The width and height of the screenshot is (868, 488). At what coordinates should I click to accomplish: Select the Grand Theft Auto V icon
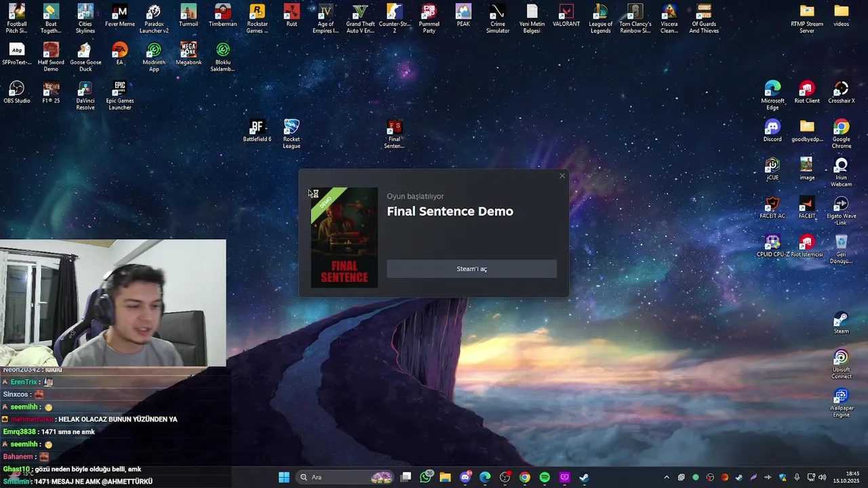(360, 18)
